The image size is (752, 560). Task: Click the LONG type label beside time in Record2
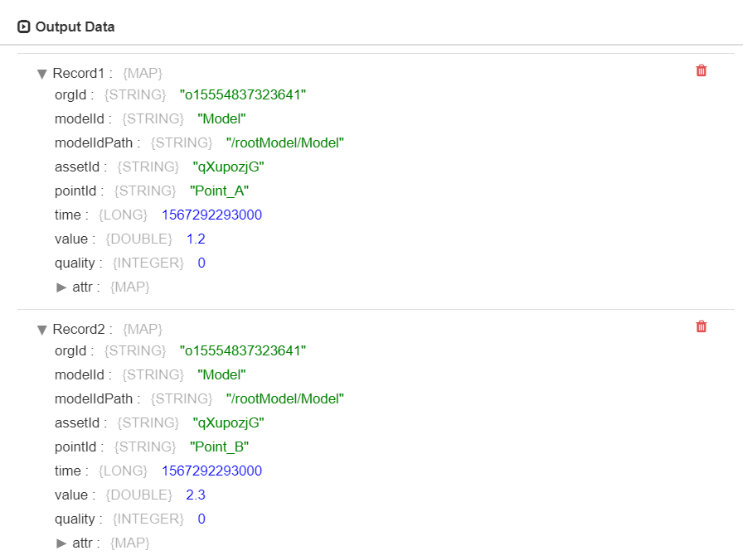(122, 471)
